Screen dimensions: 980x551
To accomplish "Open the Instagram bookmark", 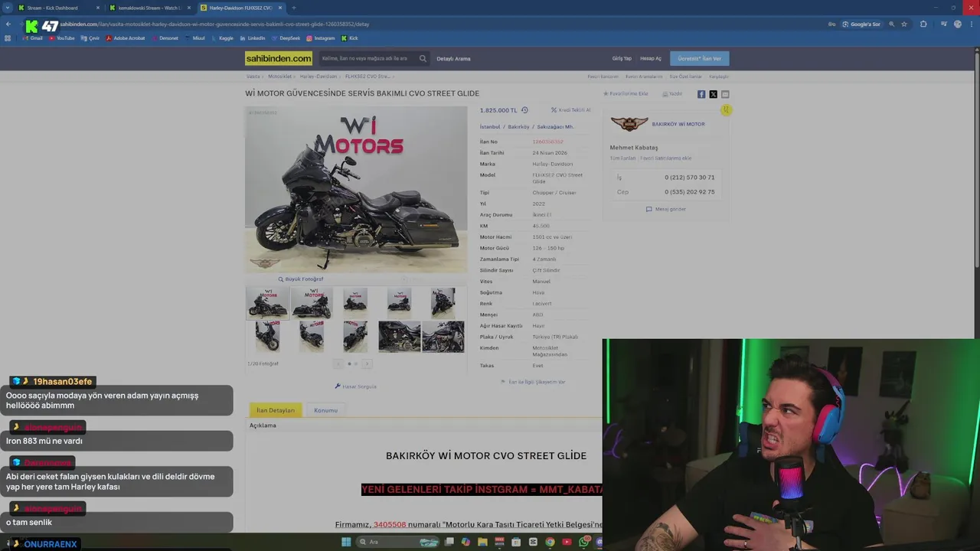I will [321, 38].
